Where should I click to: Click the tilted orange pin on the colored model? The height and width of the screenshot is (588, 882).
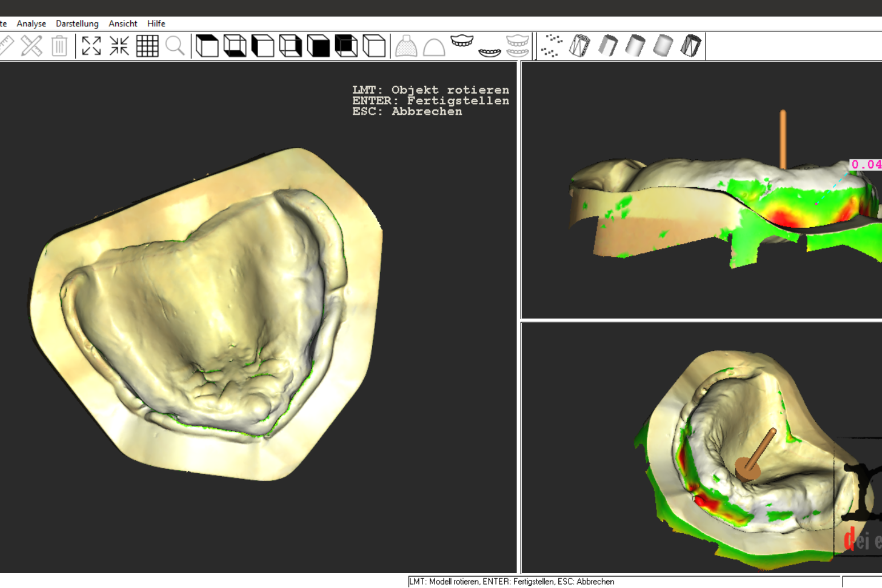coord(756,455)
